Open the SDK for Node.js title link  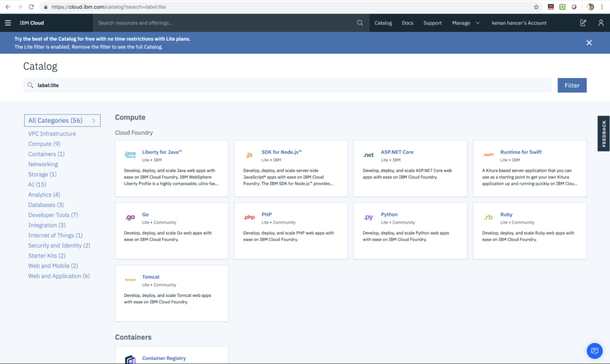[x=281, y=152]
